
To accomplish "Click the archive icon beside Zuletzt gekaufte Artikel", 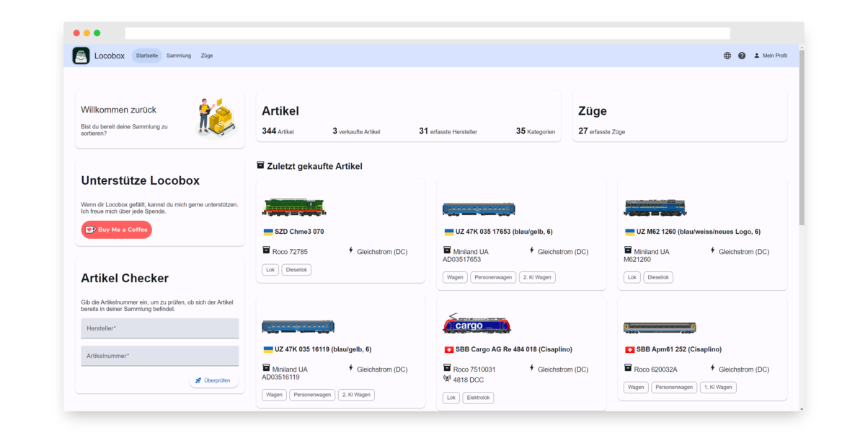I will (x=260, y=165).
